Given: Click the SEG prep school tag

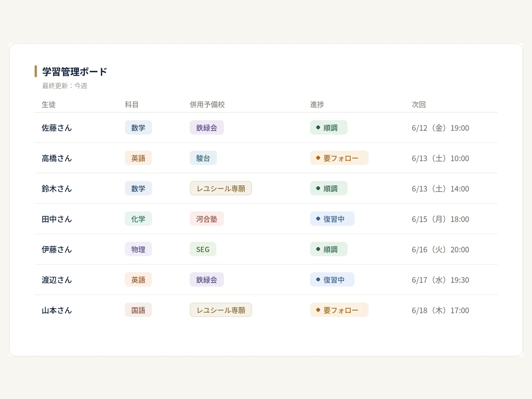Looking at the screenshot, I should [x=203, y=250].
